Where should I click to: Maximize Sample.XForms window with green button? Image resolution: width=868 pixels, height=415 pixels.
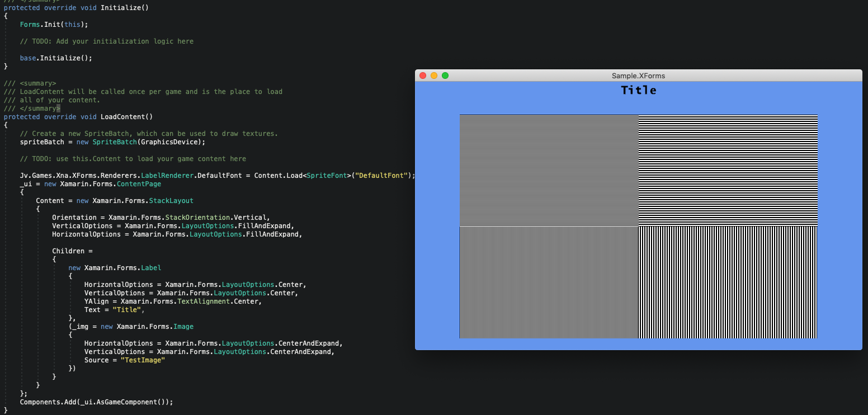(x=445, y=76)
